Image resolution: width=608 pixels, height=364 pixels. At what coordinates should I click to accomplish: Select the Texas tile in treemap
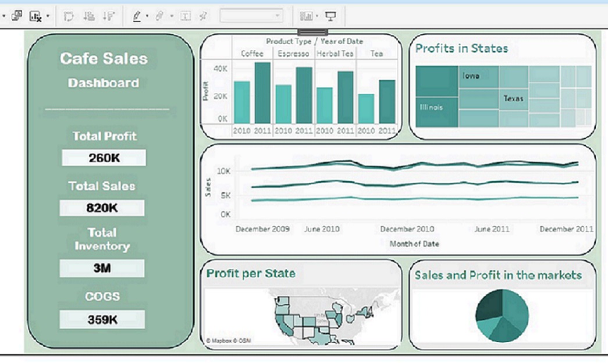(514, 99)
